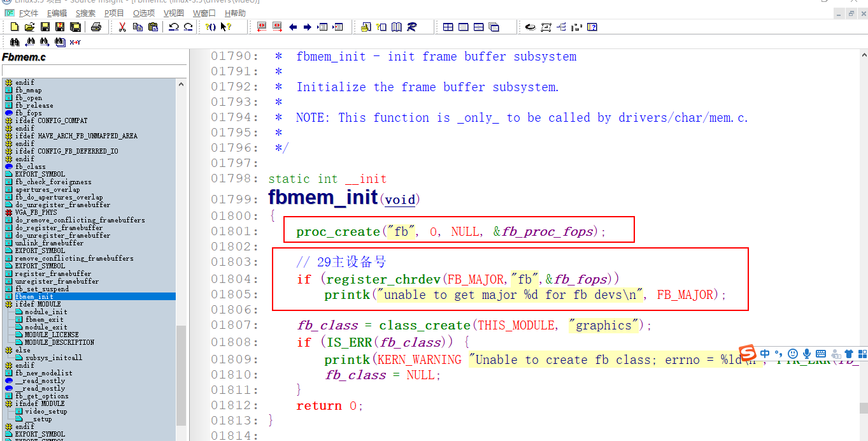Click the Tile Windows grid icon

pyautogui.click(x=448, y=27)
